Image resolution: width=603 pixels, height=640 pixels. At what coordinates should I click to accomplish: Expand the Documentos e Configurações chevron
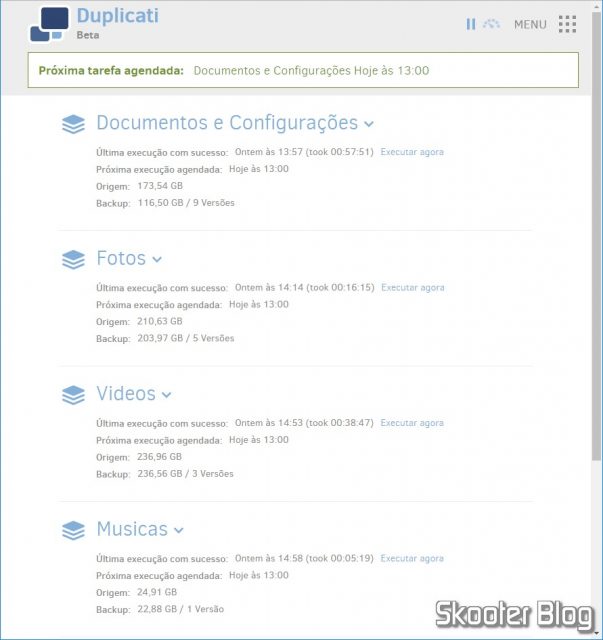tap(369, 124)
